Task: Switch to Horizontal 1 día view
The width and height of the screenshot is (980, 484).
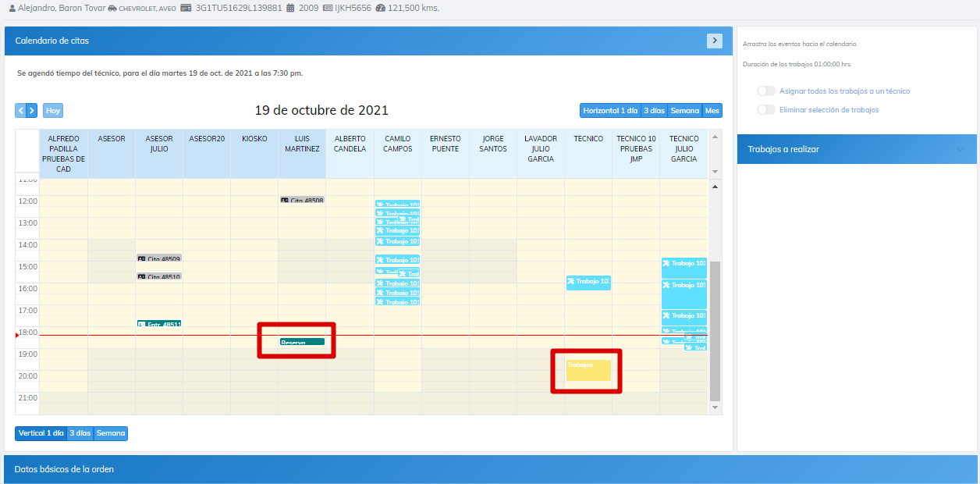Action: [x=610, y=111]
